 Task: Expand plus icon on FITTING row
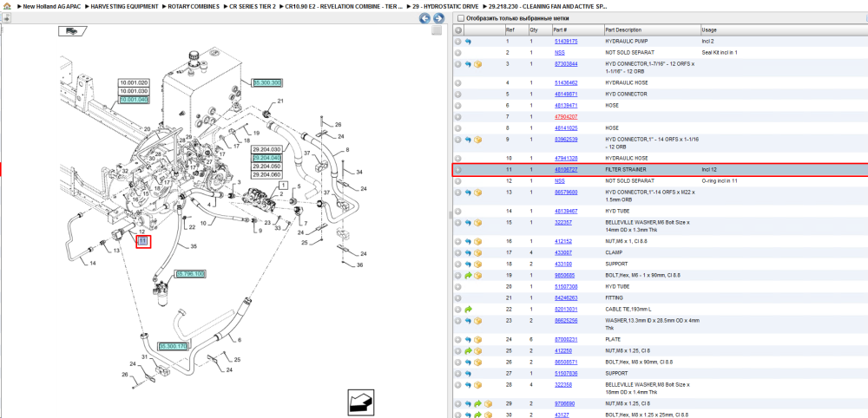pyautogui.click(x=457, y=298)
